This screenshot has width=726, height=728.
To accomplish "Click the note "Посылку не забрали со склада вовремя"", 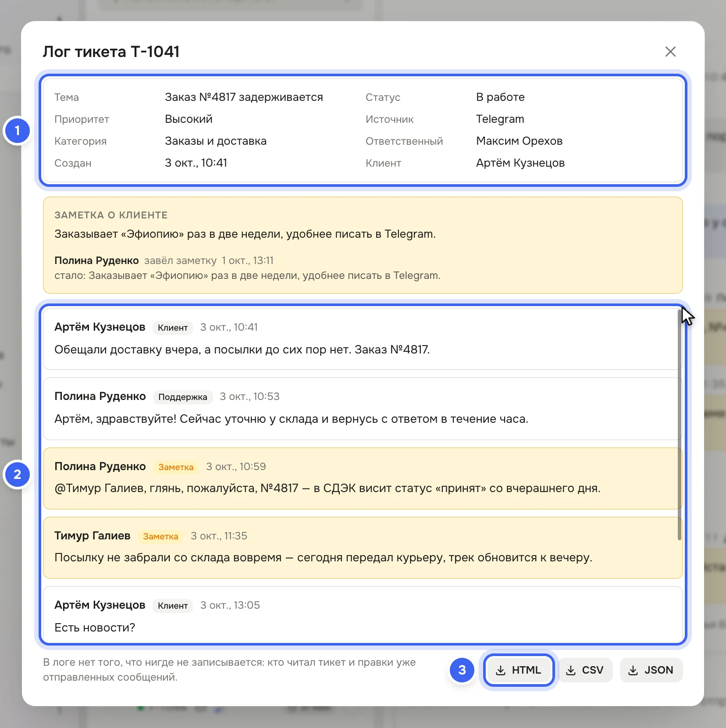I will [x=323, y=557].
